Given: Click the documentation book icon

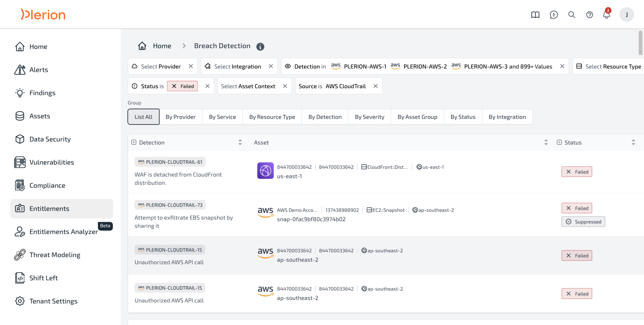Looking at the screenshot, I should [535, 15].
